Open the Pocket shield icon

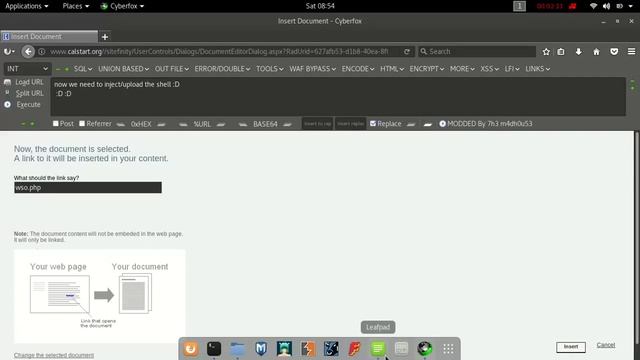coord(614,51)
